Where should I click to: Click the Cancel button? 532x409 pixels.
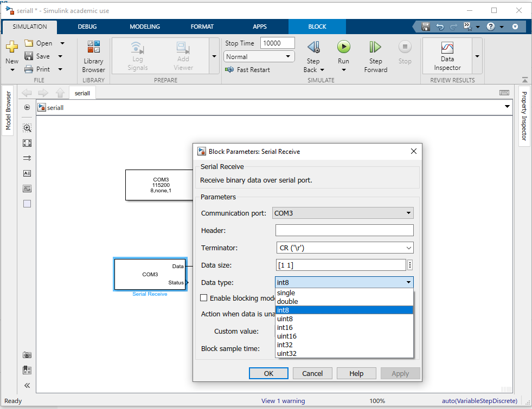click(312, 373)
